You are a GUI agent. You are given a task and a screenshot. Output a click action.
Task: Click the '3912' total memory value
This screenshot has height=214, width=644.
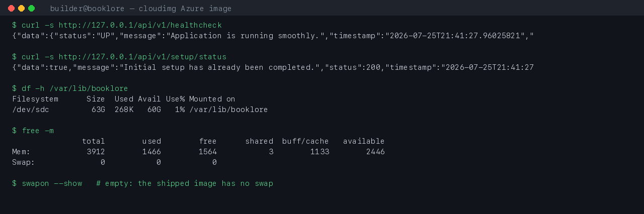[x=96, y=152]
